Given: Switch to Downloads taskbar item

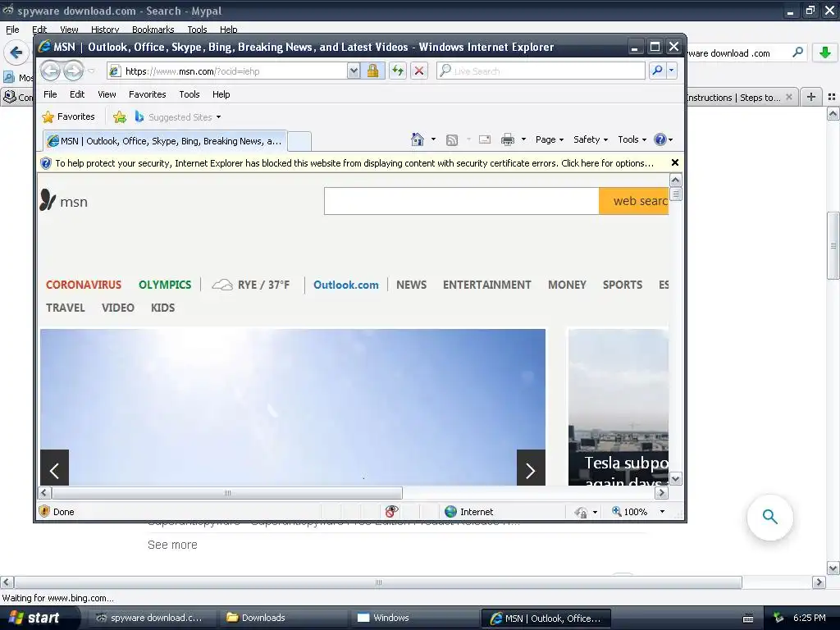Looking at the screenshot, I should [x=282, y=618].
